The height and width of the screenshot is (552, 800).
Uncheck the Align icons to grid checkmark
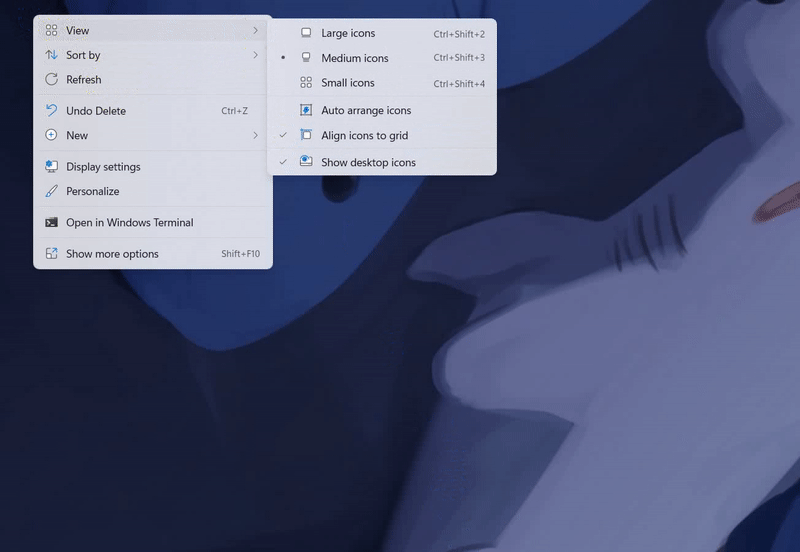click(283, 135)
